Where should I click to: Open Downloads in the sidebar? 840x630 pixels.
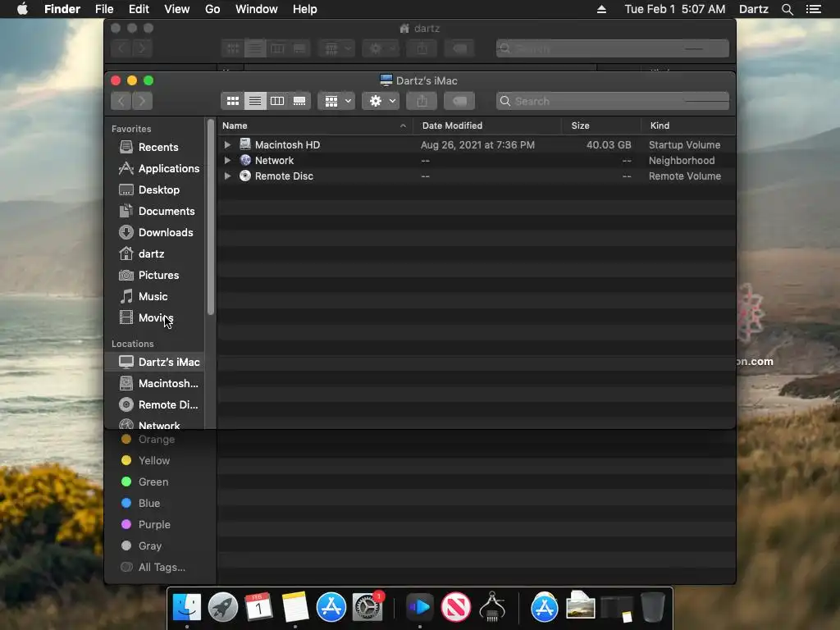point(155,232)
